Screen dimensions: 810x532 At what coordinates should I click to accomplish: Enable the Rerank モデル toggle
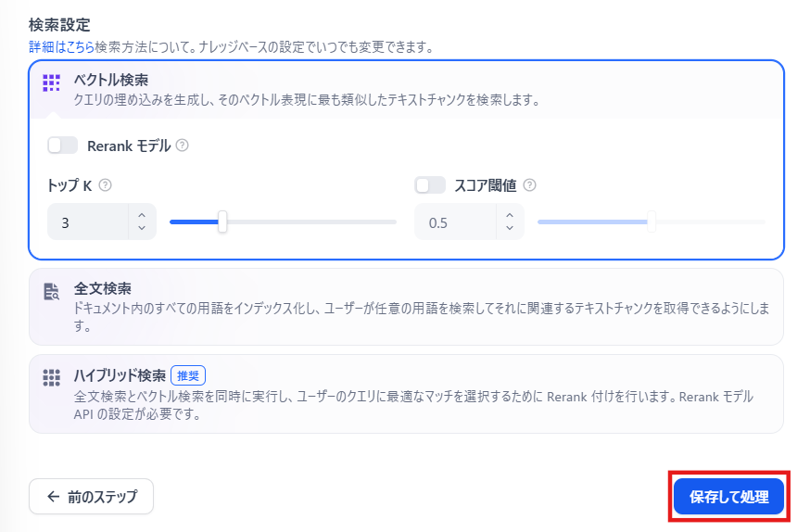coord(62,146)
